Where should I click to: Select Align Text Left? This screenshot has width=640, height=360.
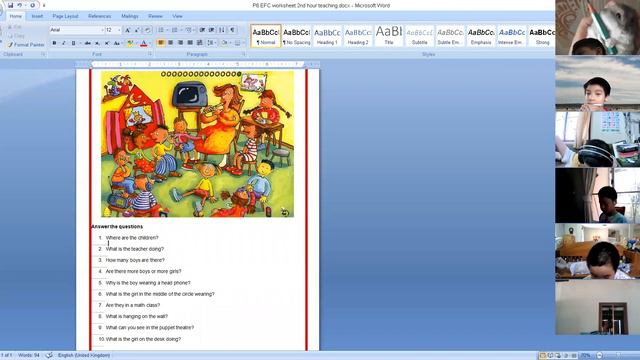161,43
